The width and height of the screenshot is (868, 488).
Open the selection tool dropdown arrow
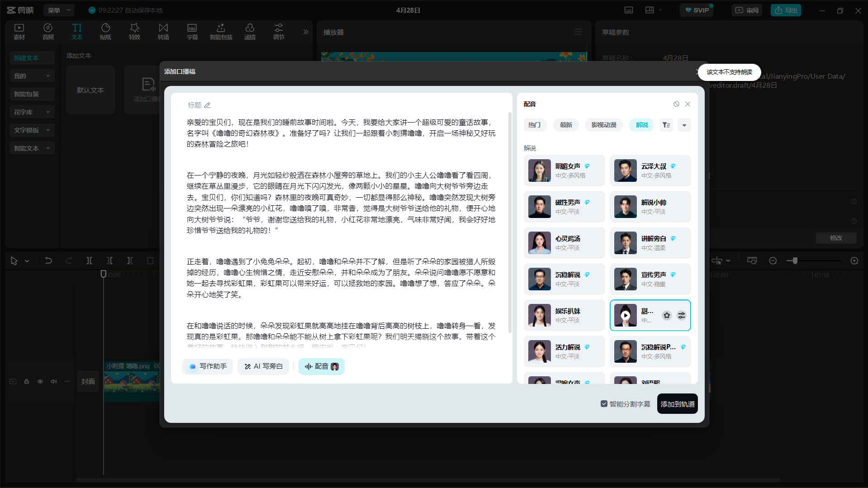[x=27, y=261]
